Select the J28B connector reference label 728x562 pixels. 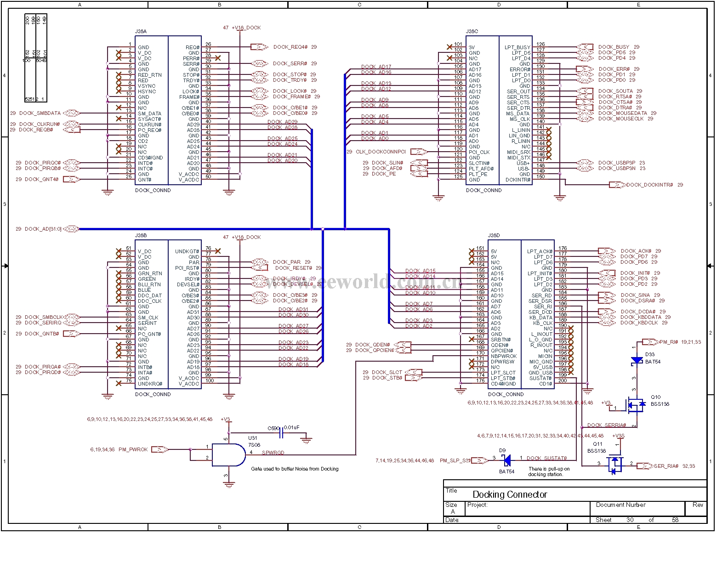[x=141, y=235]
